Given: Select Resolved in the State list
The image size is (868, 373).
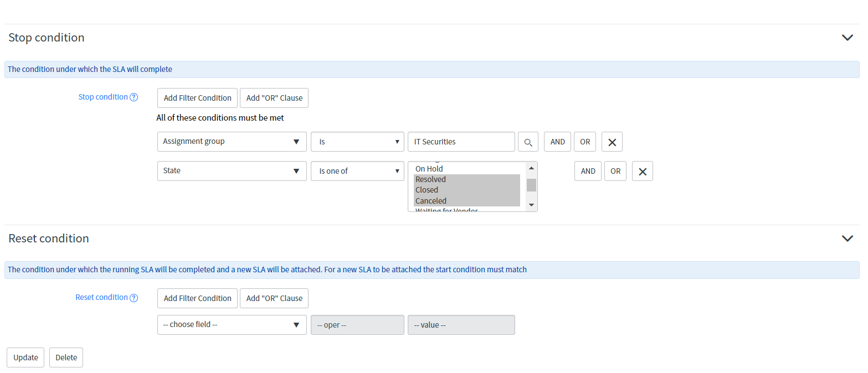Looking at the screenshot, I should (467, 179).
